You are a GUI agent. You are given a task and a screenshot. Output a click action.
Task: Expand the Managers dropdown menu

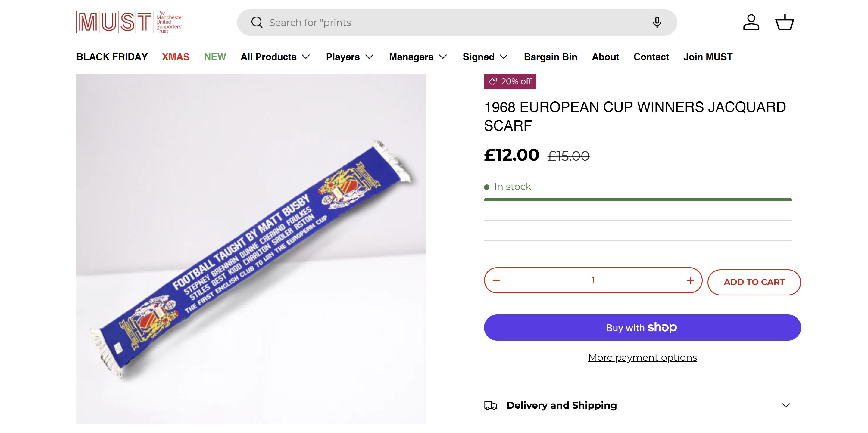418,57
